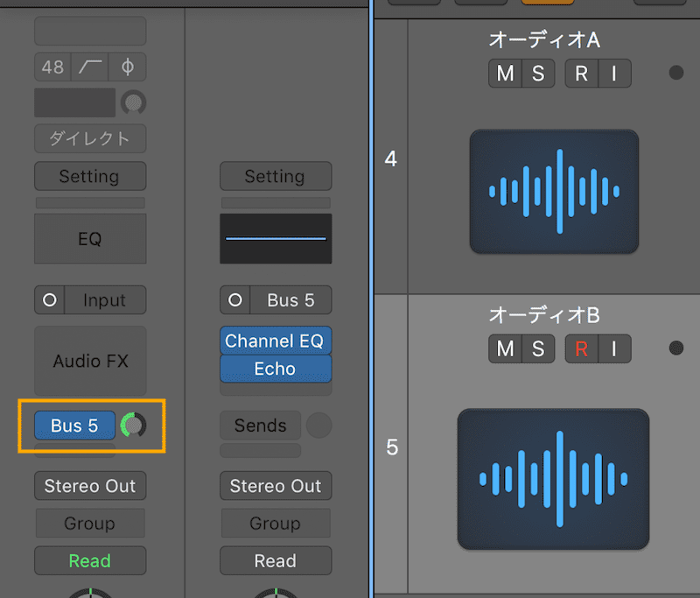Viewport: 700px width, 598px height.
Task: Click the gain level display field
Action: pyautogui.click(x=74, y=102)
